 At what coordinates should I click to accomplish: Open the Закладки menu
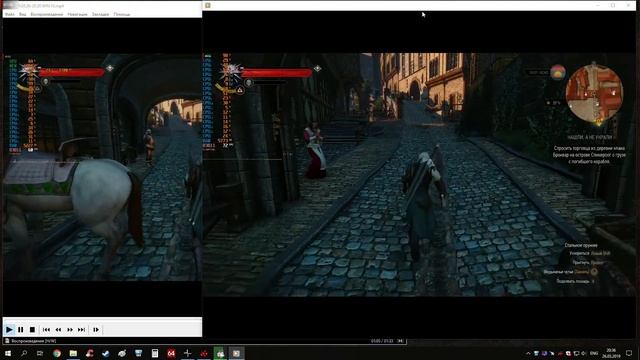pos(100,14)
